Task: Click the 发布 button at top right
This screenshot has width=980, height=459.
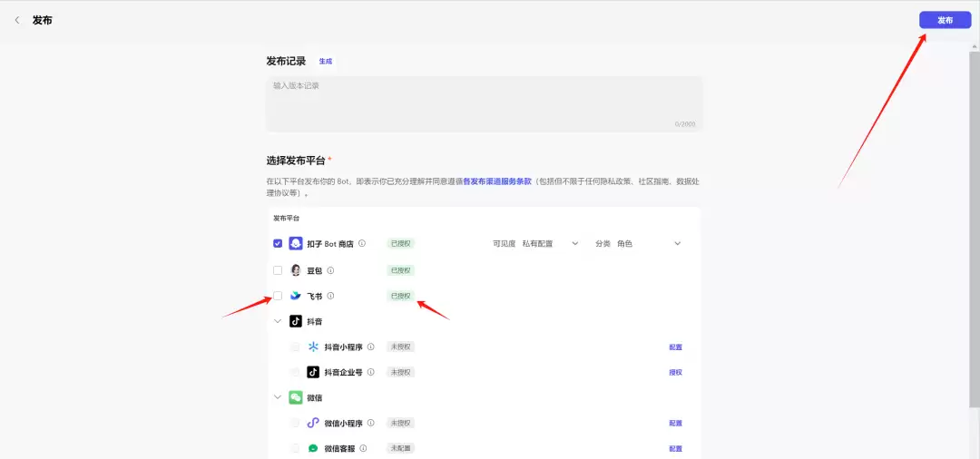Action: (x=945, y=20)
